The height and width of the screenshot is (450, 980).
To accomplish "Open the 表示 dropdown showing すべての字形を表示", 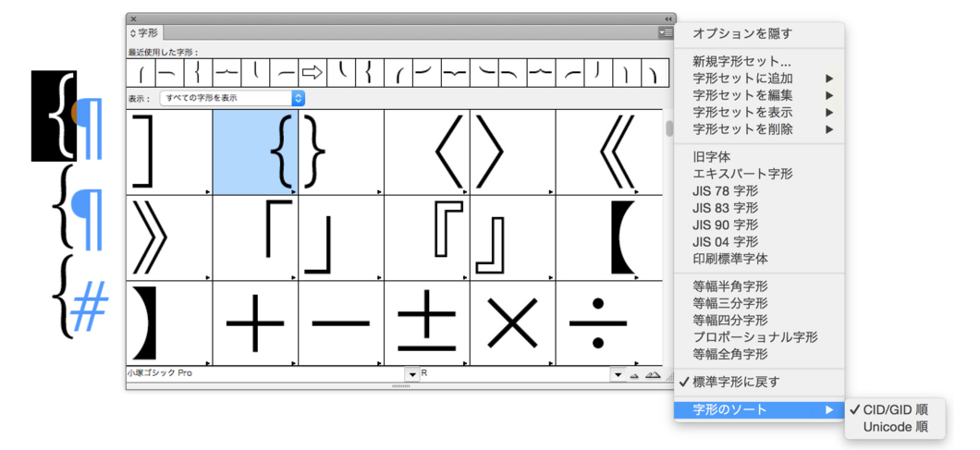I will point(232,98).
